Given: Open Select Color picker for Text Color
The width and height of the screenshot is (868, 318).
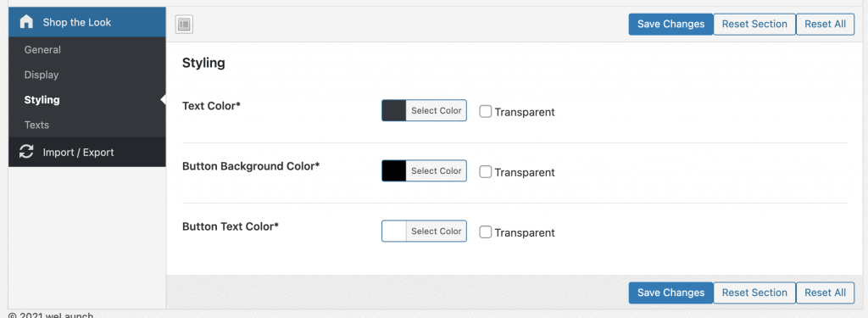Looking at the screenshot, I should pos(437,110).
